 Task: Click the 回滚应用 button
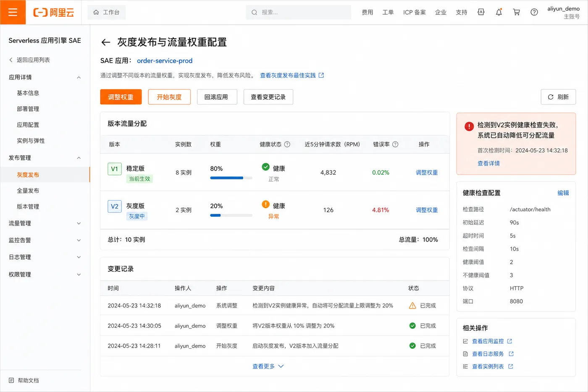point(217,97)
